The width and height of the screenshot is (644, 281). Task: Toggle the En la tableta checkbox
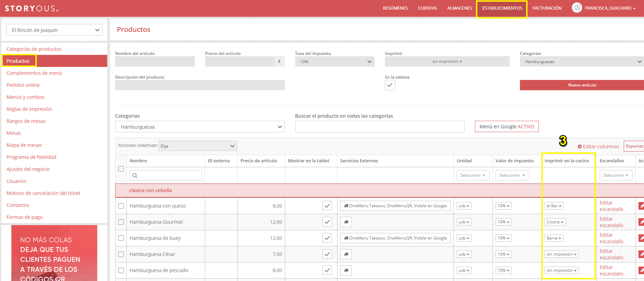tap(390, 85)
